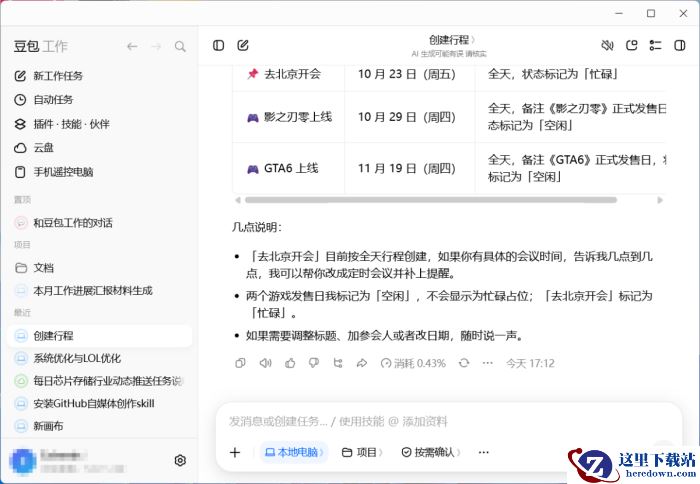Click the 消耗 0.43% usage indicator

[x=413, y=363]
